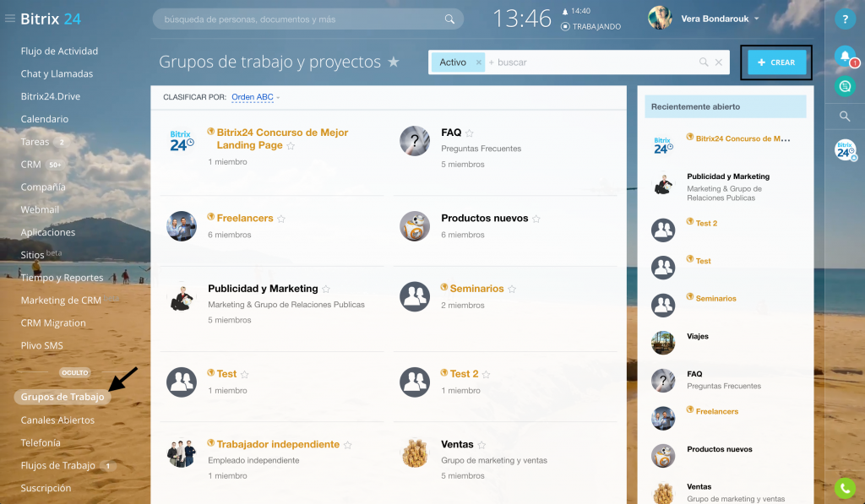Viewport: 865px width, 504px height.
Task: Click the buscar filter input field
Action: [590, 62]
